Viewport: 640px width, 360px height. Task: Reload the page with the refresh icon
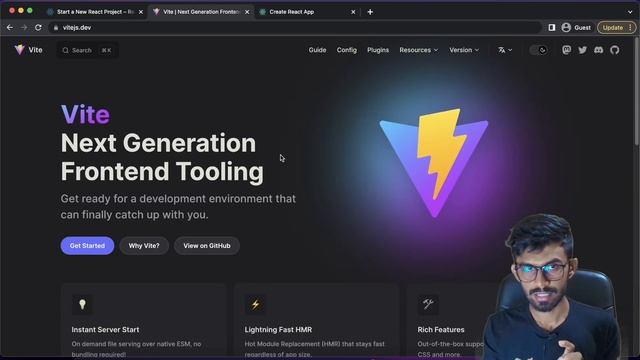38,27
